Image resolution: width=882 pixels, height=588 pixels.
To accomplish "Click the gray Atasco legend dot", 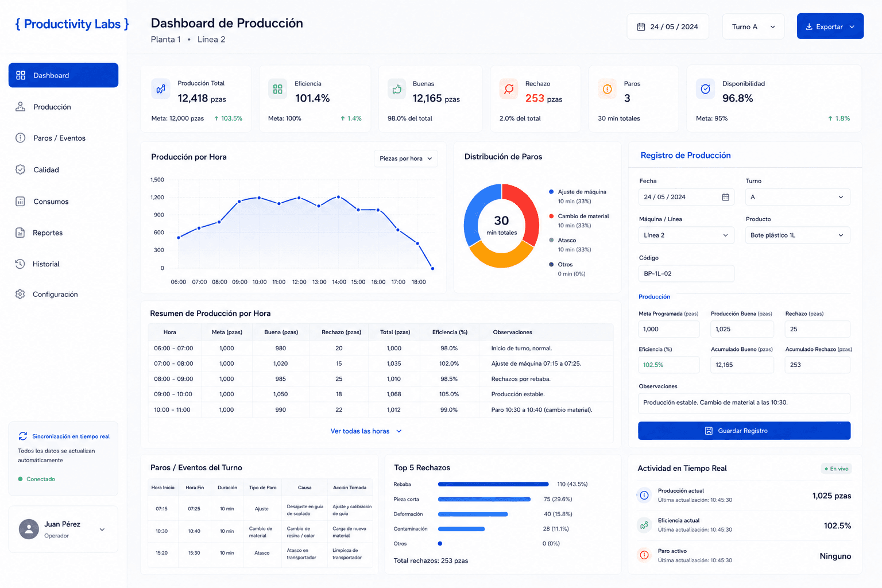I will click(551, 240).
